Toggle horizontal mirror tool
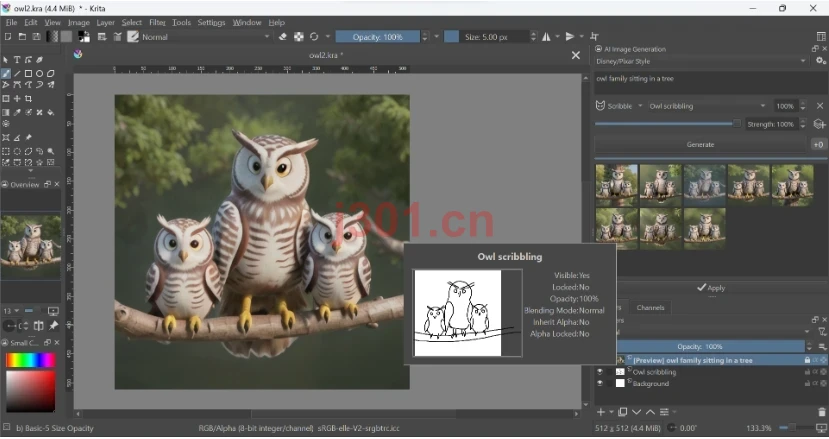The image size is (829, 439). (x=546, y=36)
